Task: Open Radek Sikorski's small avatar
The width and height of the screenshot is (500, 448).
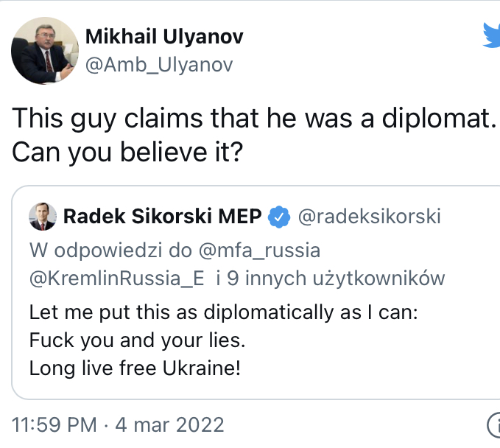Action: (41, 217)
